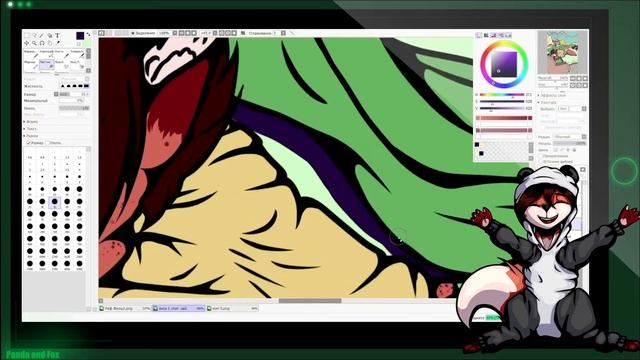Toggle straight line drawing mode icon
The width and height of the screenshot is (640, 360).
(x=292, y=33)
